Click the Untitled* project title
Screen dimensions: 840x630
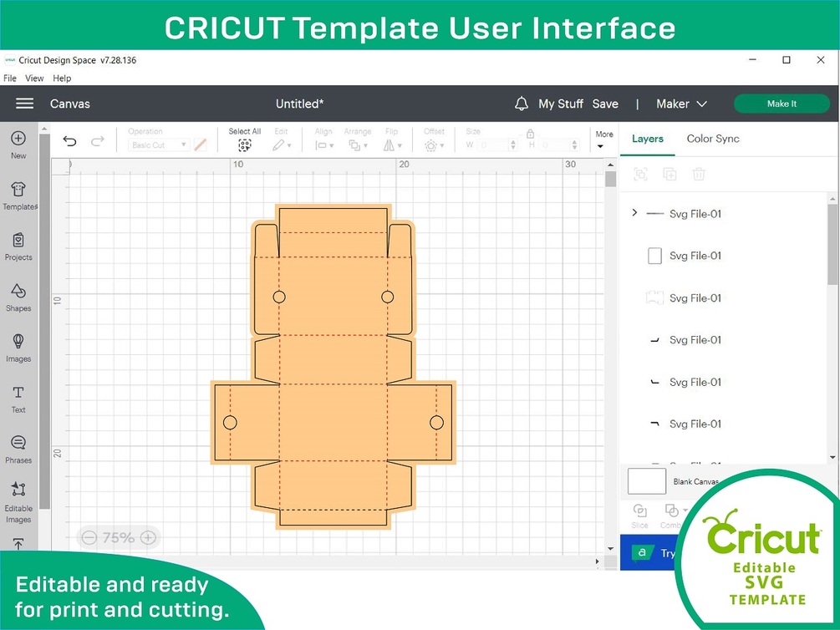[299, 104]
